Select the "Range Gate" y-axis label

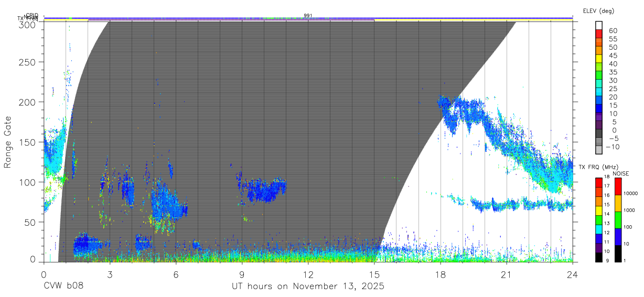pyautogui.click(x=8, y=142)
